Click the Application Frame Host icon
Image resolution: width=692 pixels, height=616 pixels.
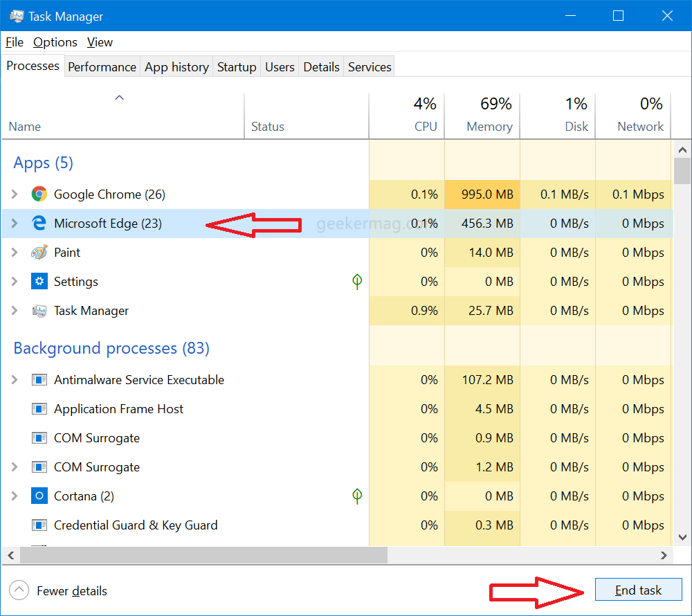pos(39,409)
